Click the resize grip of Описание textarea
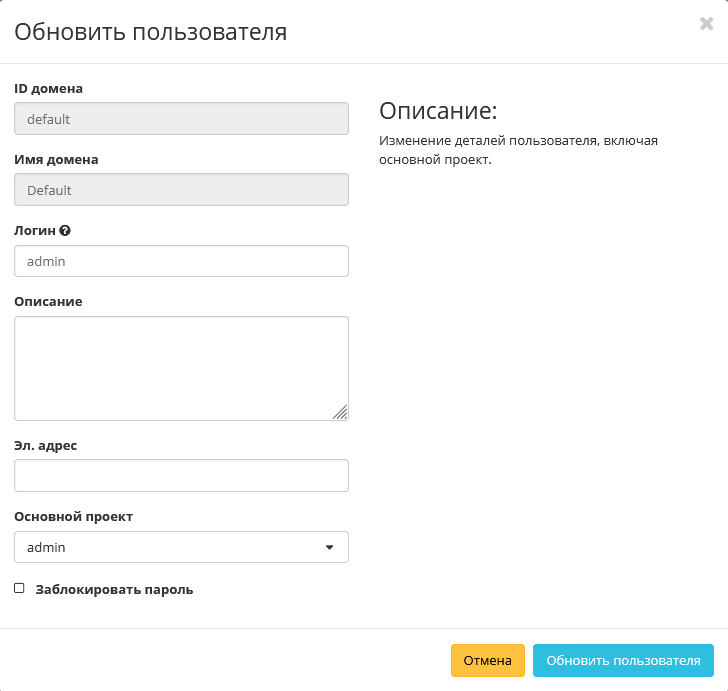This screenshot has width=728, height=691. point(340,411)
